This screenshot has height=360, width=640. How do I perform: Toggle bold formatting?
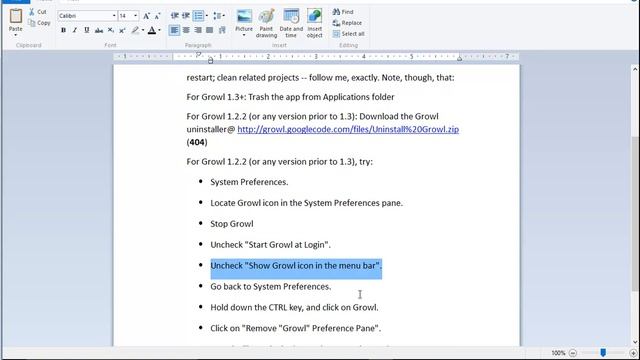click(63, 30)
